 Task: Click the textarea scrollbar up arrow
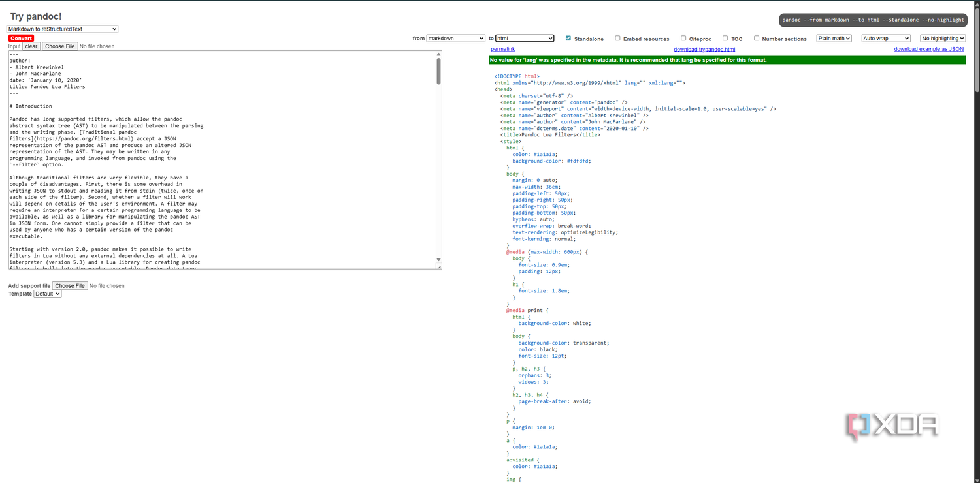pyautogui.click(x=439, y=54)
